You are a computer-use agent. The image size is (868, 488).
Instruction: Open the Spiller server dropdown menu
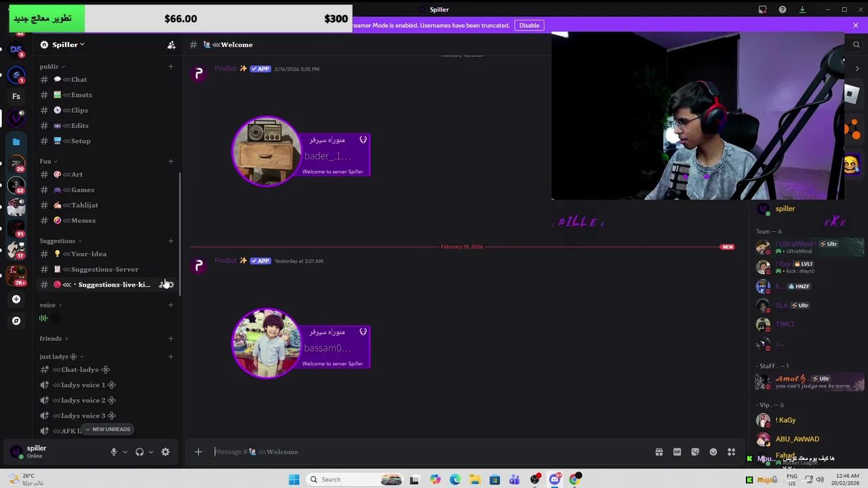[68, 45]
